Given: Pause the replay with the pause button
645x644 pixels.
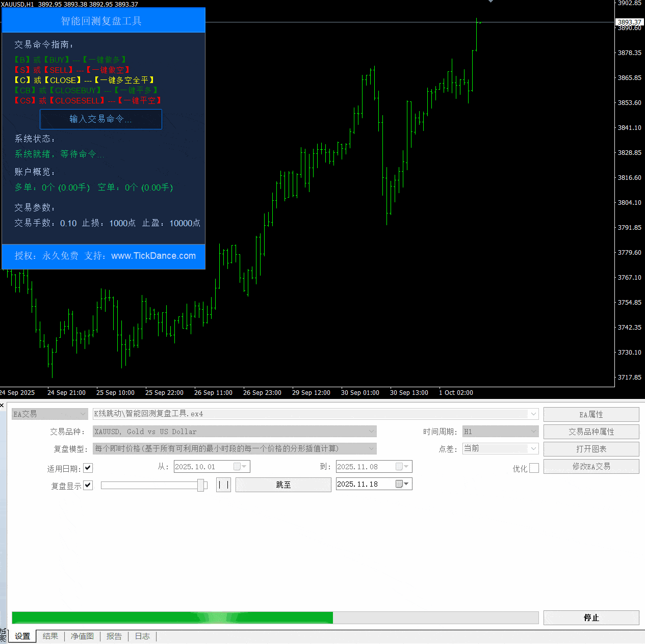Looking at the screenshot, I should click(223, 485).
